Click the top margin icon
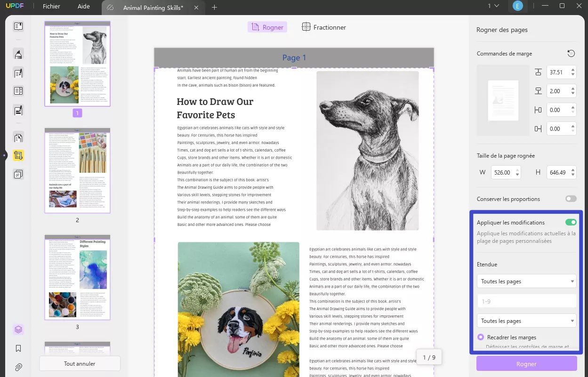The width and height of the screenshot is (588, 377). (539, 72)
